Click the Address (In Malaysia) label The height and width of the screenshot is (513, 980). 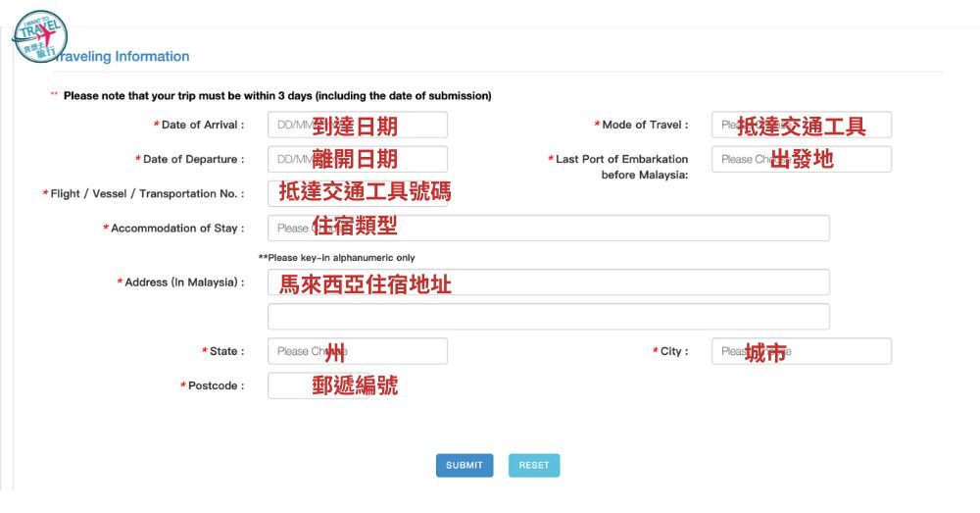pyautogui.click(x=183, y=282)
